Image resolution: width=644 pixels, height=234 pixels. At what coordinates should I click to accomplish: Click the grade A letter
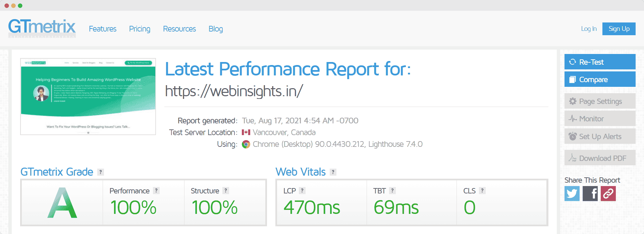pyautogui.click(x=62, y=203)
